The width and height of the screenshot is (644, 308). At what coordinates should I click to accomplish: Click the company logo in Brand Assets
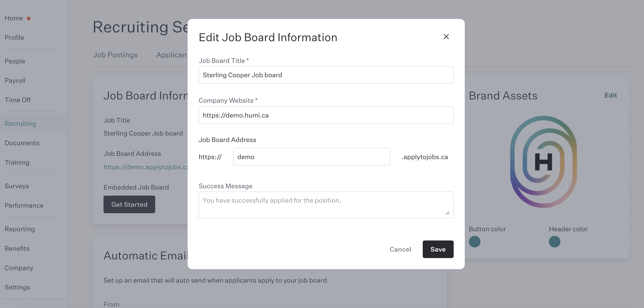pyautogui.click(x=544, y=162)
